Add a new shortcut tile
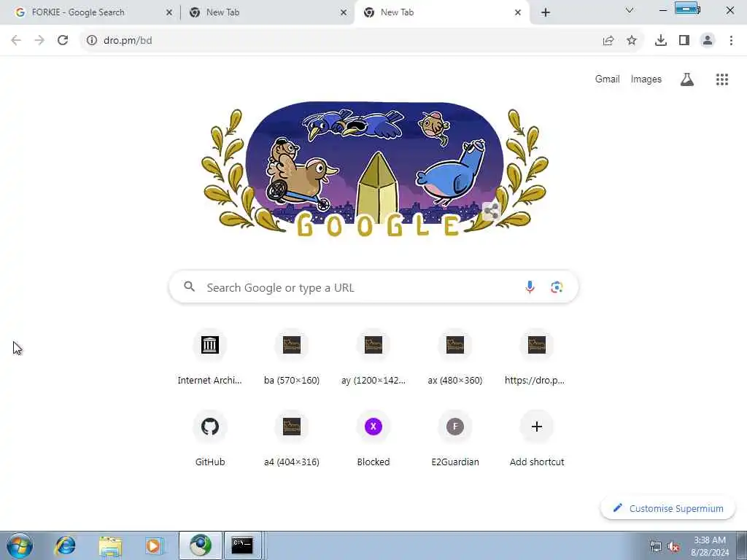Viewport: 747px width, 560px height. coord(537,439)
